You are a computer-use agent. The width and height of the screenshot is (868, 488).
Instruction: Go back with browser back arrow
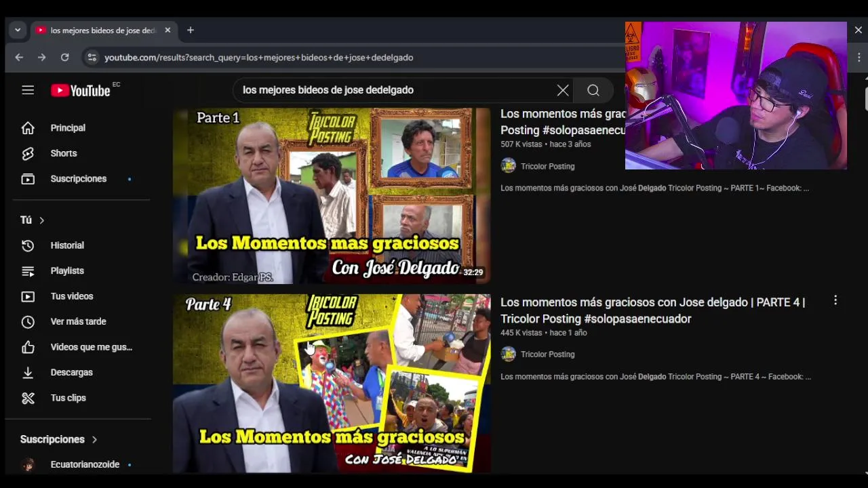coord(19,58)
